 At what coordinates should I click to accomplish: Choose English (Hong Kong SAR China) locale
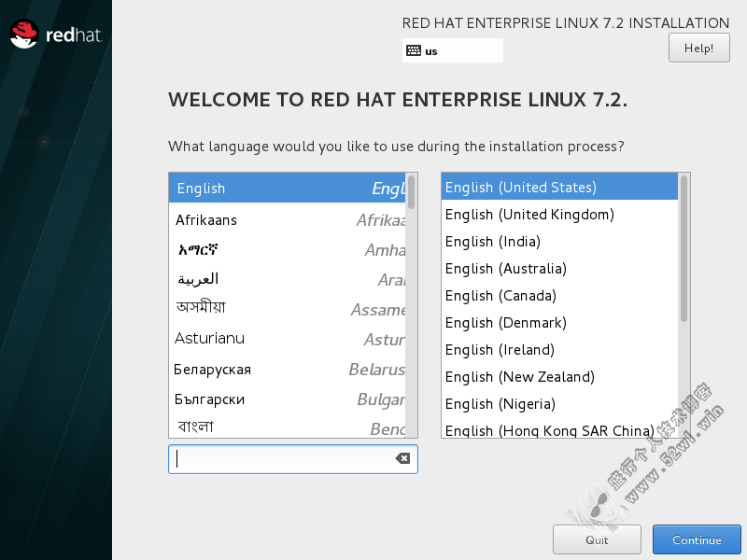pyautogui.click(x=559, y=428)
